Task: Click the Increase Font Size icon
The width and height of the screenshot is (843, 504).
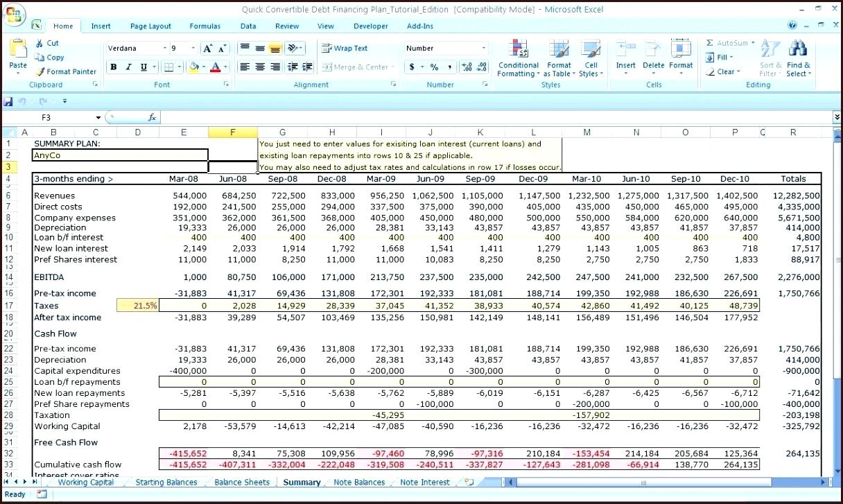Action: pos(207,49)
